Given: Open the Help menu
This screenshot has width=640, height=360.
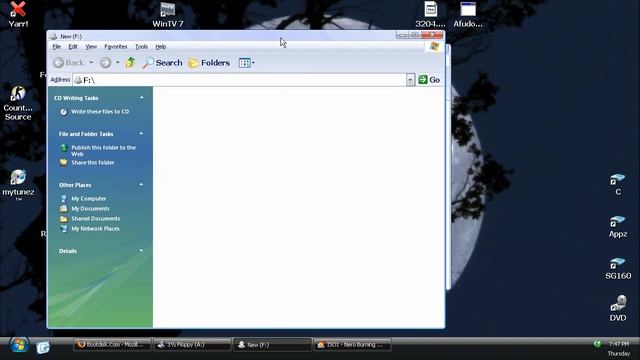Looking at the screenshot, I should 160,47.
